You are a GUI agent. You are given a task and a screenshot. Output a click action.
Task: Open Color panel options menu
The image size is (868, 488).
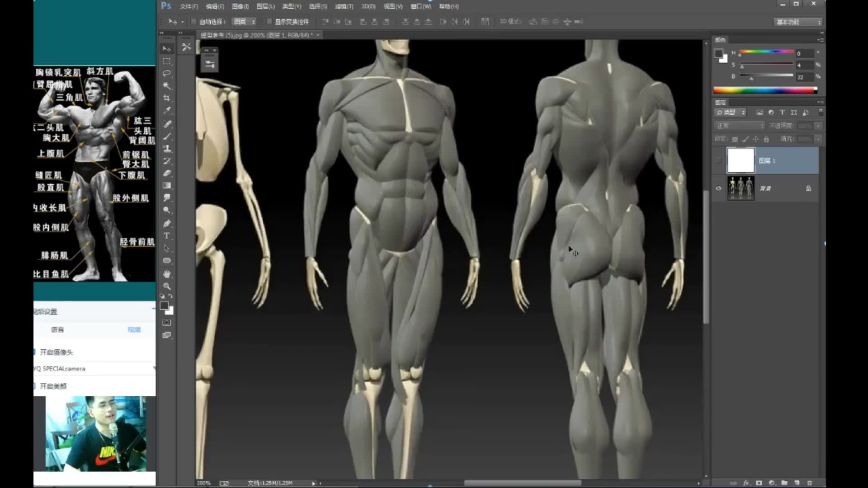coord(820,40)
